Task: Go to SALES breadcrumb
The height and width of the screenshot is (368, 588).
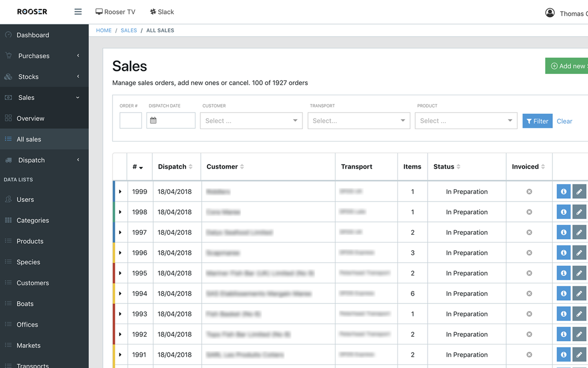Action: [129, 30]
